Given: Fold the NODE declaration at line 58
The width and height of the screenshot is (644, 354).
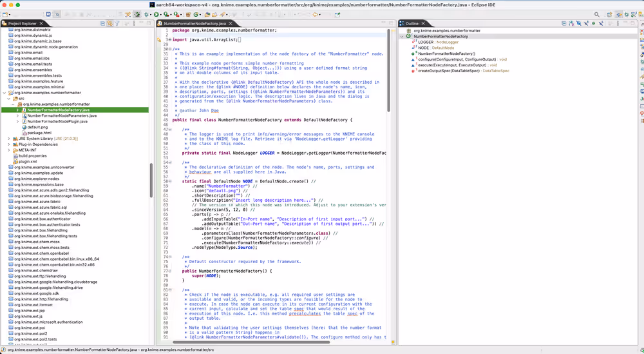Looking at the screenshot, I should 170,181.
